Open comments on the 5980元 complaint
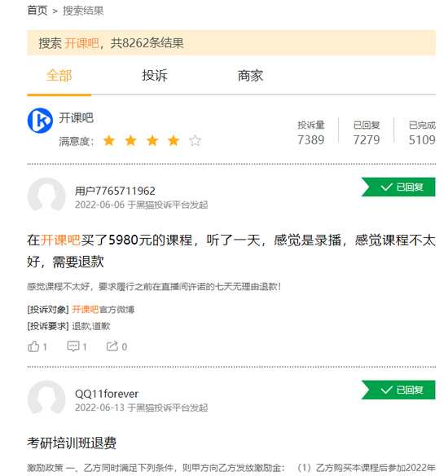 pos(77,346)
